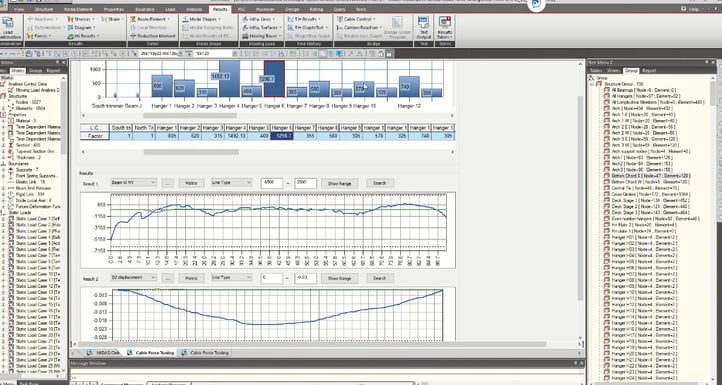Click the Rigid Link tree icon
Image resolution: width=722 pixels, height=385 pixels.
[x=10, y=194]
